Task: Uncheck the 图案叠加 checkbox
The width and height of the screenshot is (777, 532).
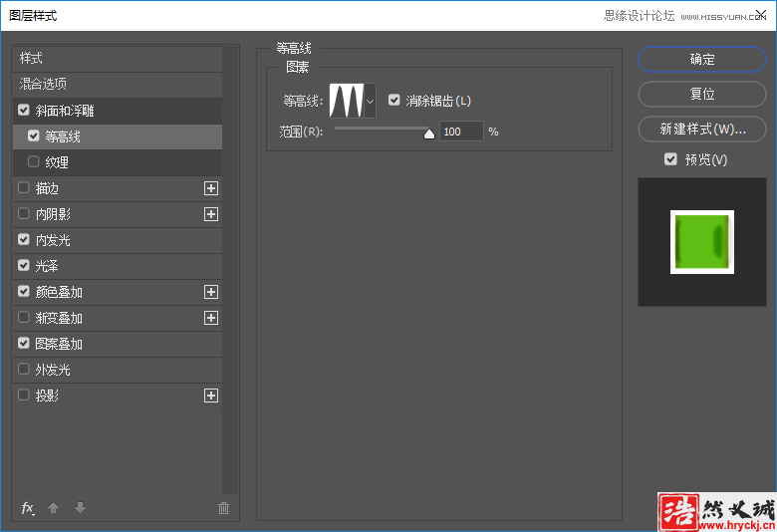Action: pos(24,343)
